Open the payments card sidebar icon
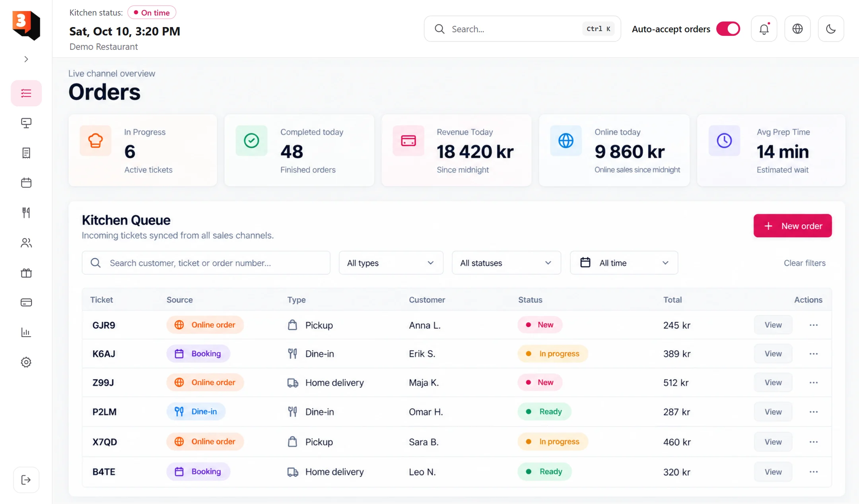Viewport: 859px width, 504px height. click(26, 302)
